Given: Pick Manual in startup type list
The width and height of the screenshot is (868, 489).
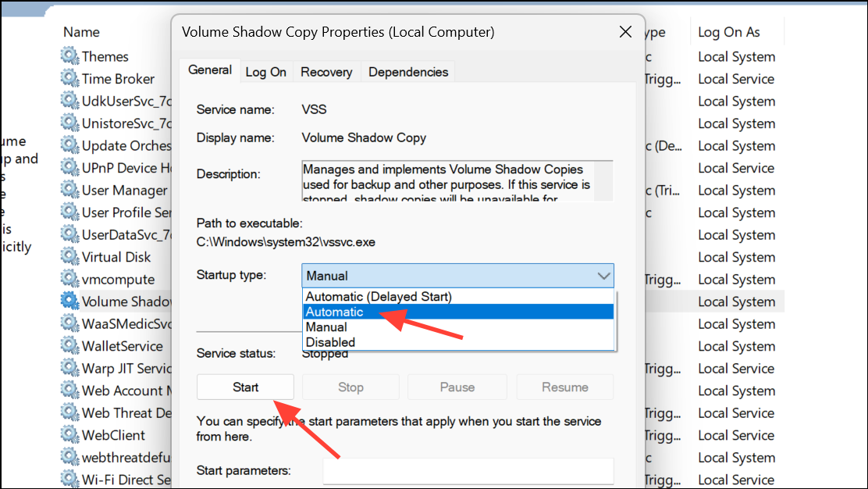Looking at the screenshot, I should [x=326, y=327].
